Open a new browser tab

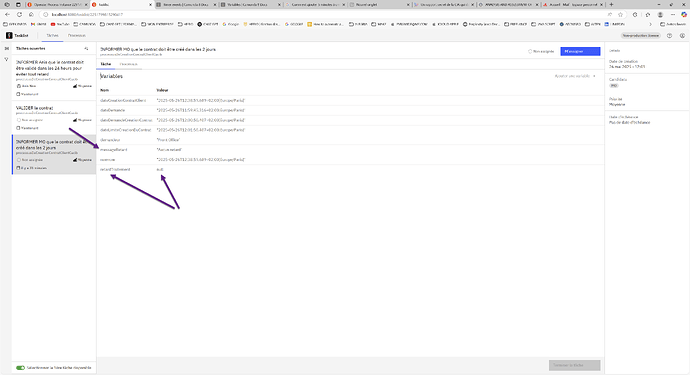pyautogui.click(x=611, y=4)
